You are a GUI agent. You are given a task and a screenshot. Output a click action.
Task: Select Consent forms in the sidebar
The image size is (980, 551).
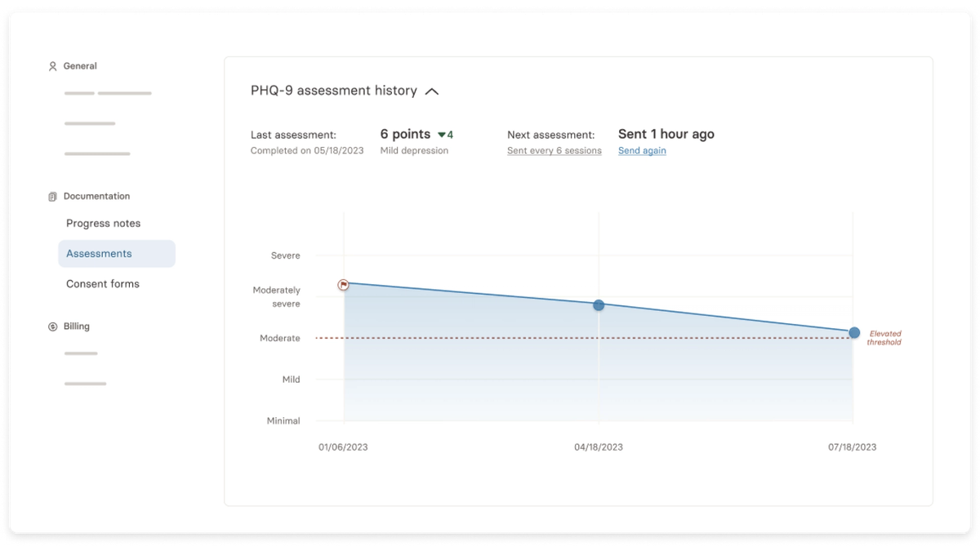(103, 283)
